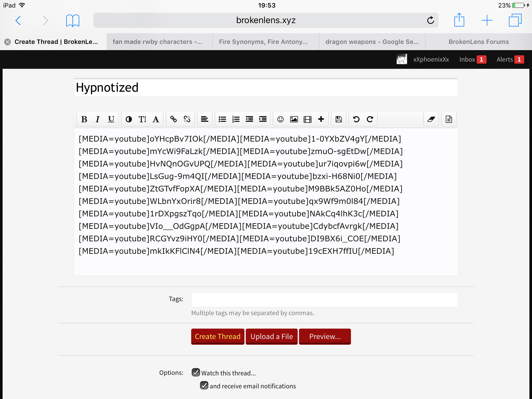Open the text color picker icon

pyautogui.click(x=129, y=119)
